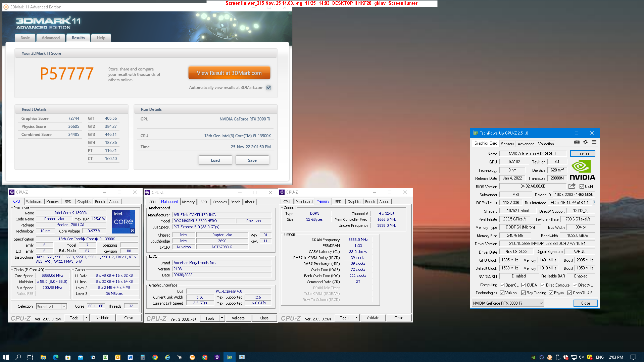Open Mail app from taskbar
644x362 pixels.
81,357
